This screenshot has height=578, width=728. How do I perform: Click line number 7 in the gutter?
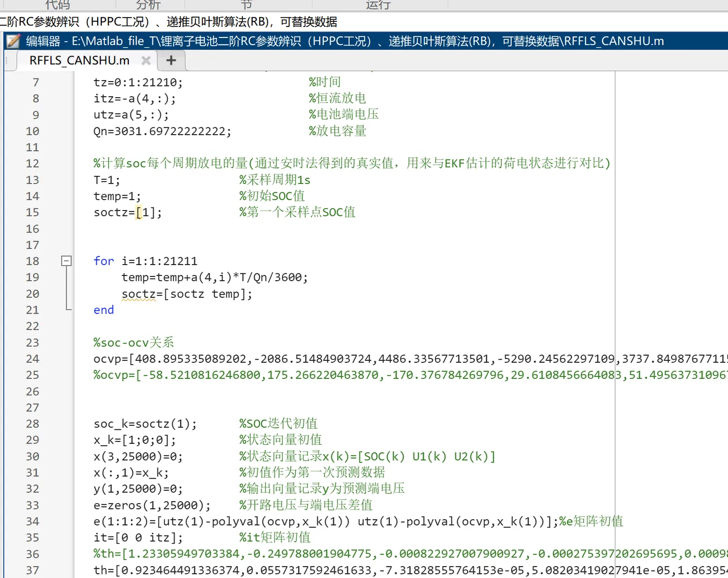(x=36, y=82)
